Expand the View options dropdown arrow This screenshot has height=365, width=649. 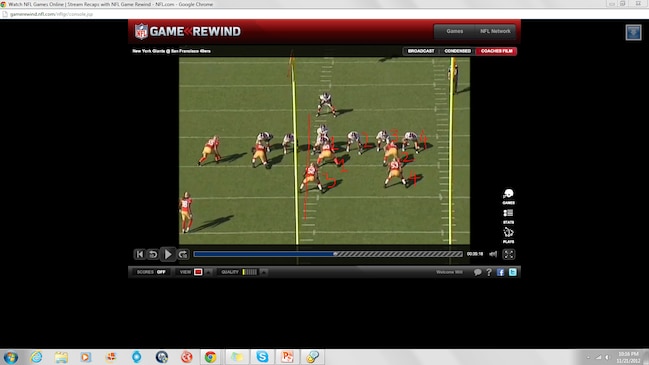[209, 272]
